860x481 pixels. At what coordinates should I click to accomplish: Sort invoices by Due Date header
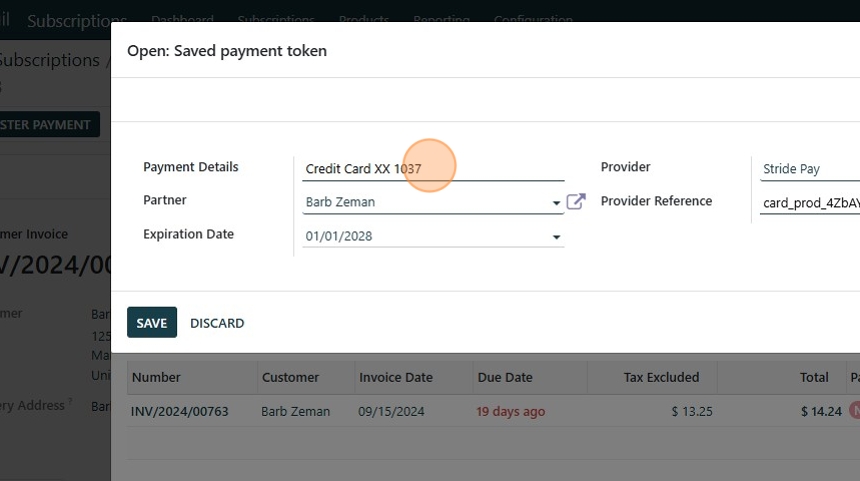tap(505, 377)
